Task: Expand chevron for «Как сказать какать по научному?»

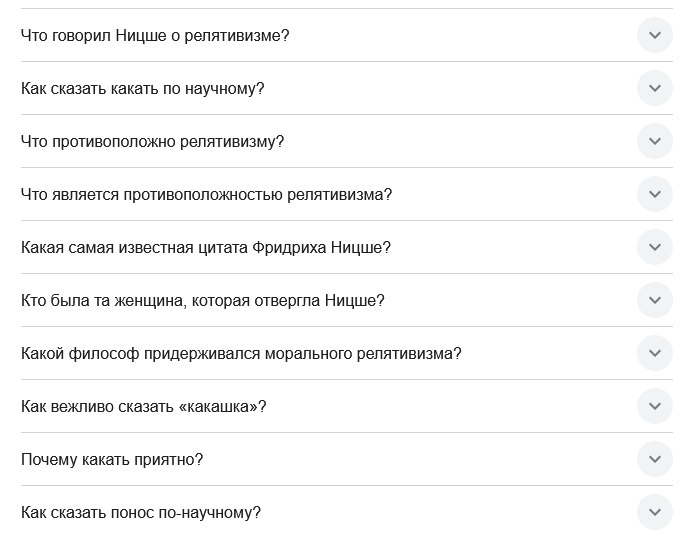Action: pos(654,88)
